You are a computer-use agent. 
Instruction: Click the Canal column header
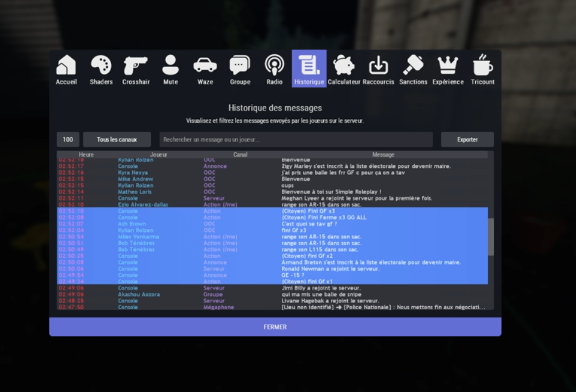coord(240,155)
